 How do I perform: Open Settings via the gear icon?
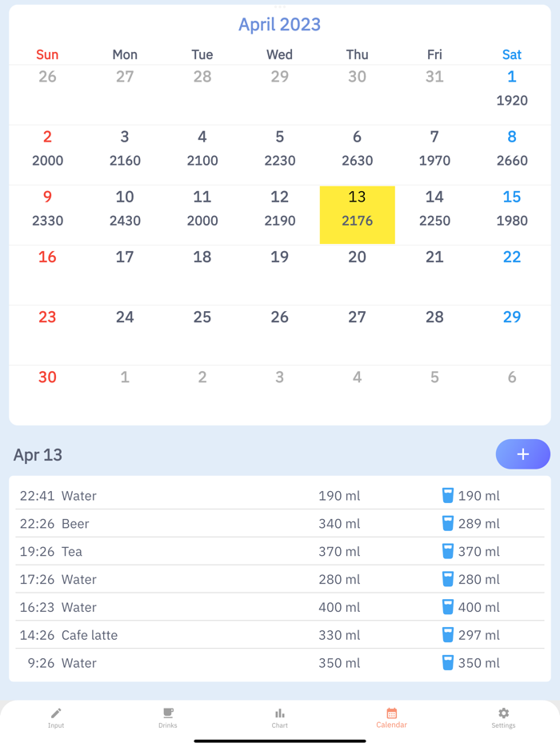[503, 713]
